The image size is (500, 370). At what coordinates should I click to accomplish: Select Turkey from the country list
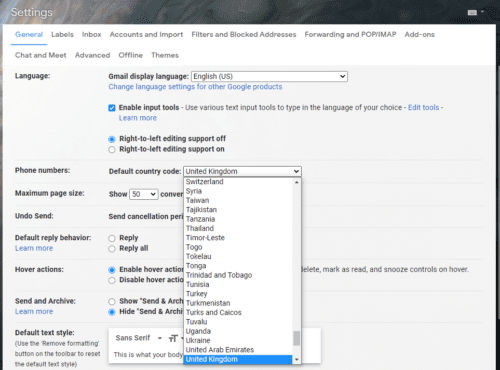[x=238, y=294]
